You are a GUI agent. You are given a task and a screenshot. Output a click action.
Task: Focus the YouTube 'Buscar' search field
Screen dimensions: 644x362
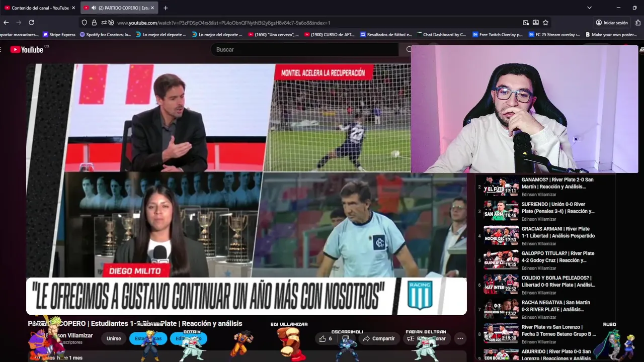pyautogui.click(x=304, y=49)
